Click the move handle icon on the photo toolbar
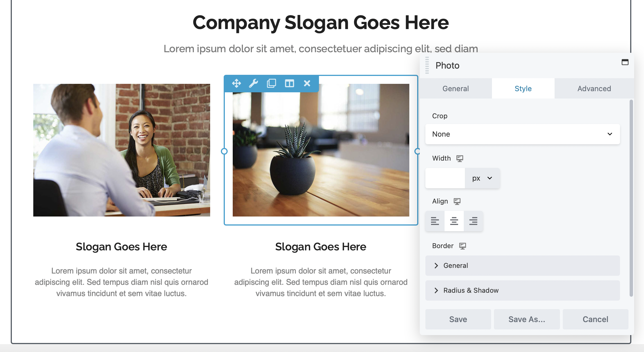This screenshot has width=644, height=352. 236,83
